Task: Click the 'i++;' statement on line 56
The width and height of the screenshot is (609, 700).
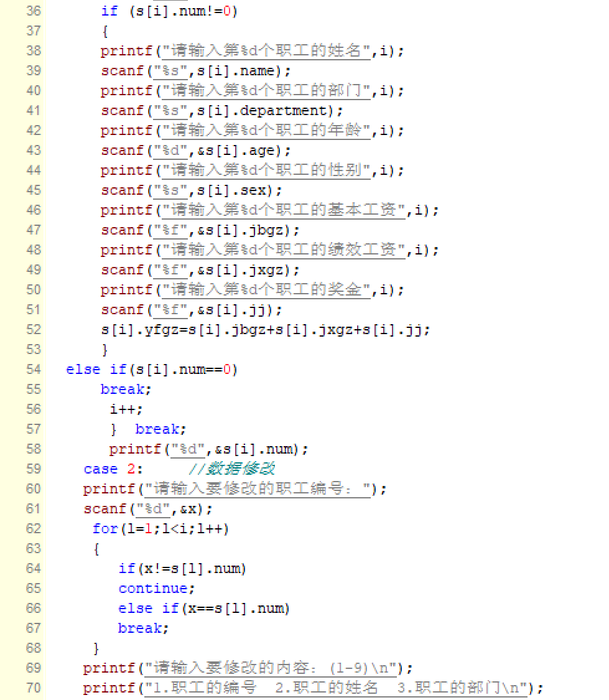Action: click(x=126, y=409)
